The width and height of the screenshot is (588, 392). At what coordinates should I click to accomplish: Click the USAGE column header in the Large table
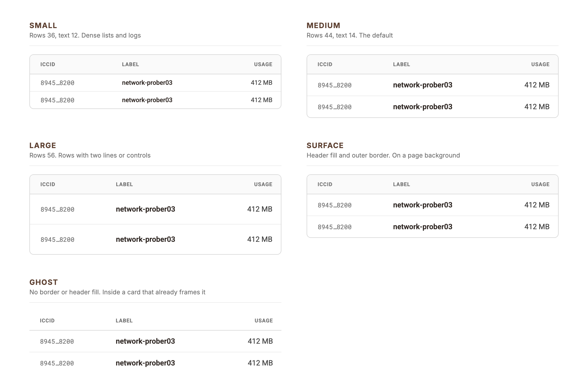click(x=263, y=184)
